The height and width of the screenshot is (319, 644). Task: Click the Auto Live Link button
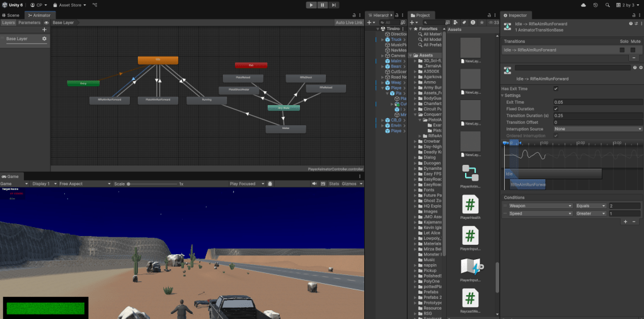348,23
